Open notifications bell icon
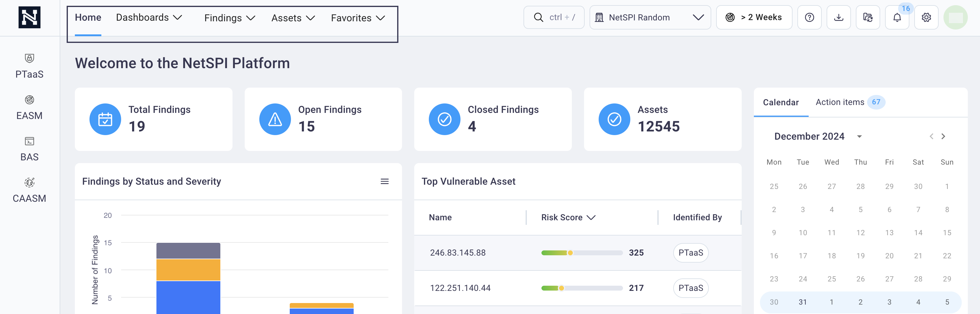The width and height of the screenshot is (980, 314). [897, 17]
